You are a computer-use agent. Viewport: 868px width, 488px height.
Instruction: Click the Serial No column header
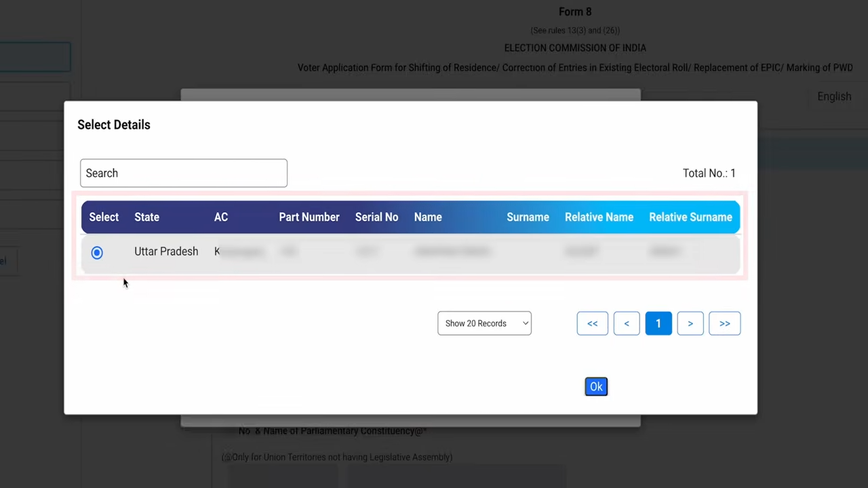click(x=376, y=217)
